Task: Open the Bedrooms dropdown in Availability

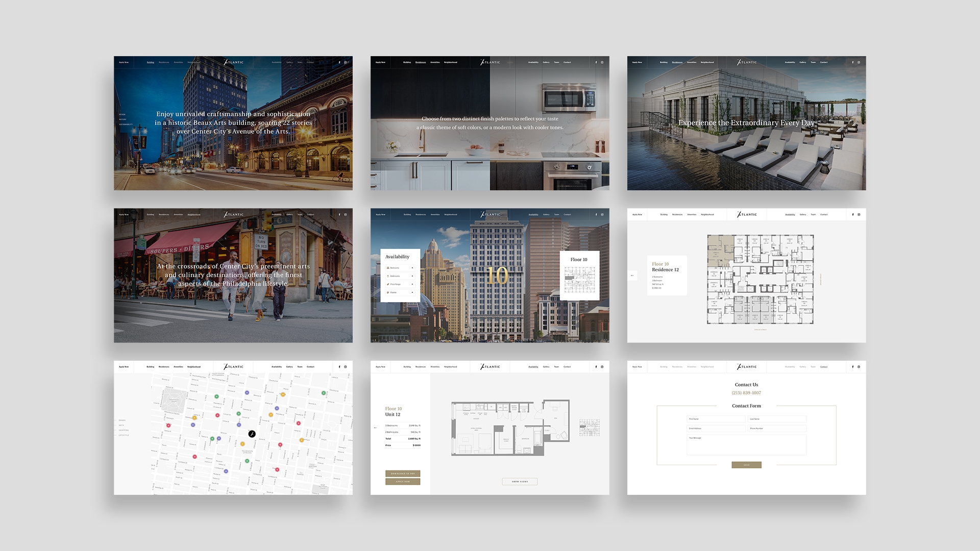Action: [x=400, y=268]
